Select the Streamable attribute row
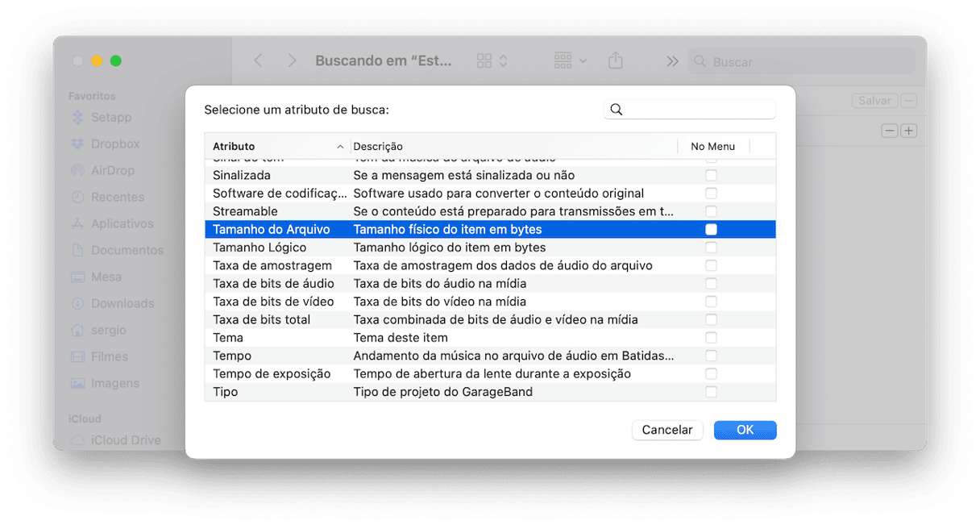The width and height of the screenshot is (980, 529). pyautogui.click(x=490, y=211)
